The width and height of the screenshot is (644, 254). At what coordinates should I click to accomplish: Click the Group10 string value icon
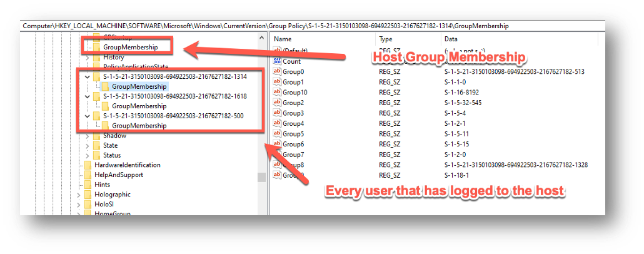278,92
